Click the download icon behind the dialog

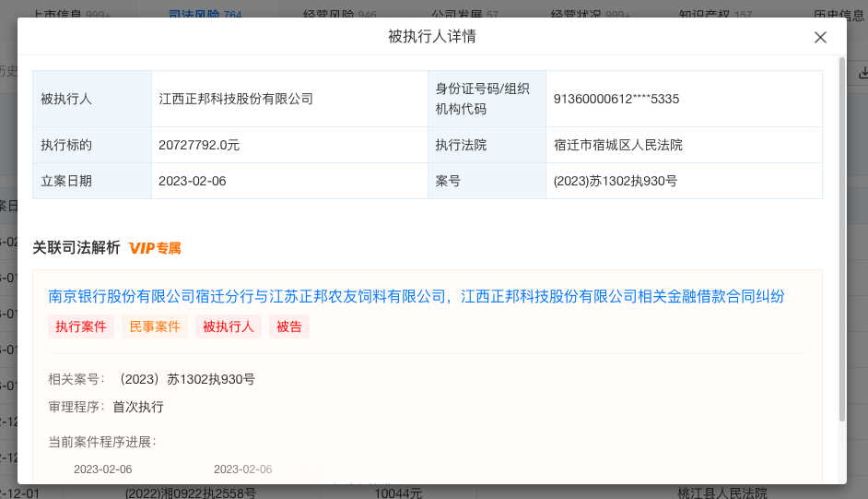tap(862, 71)
